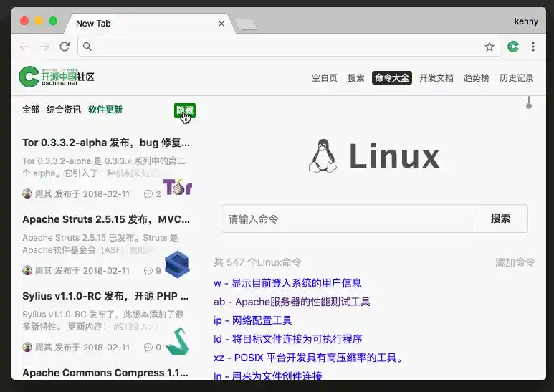Click the comment bubble icon on Tor post
The image size is (554, 392).
point(148,194)
